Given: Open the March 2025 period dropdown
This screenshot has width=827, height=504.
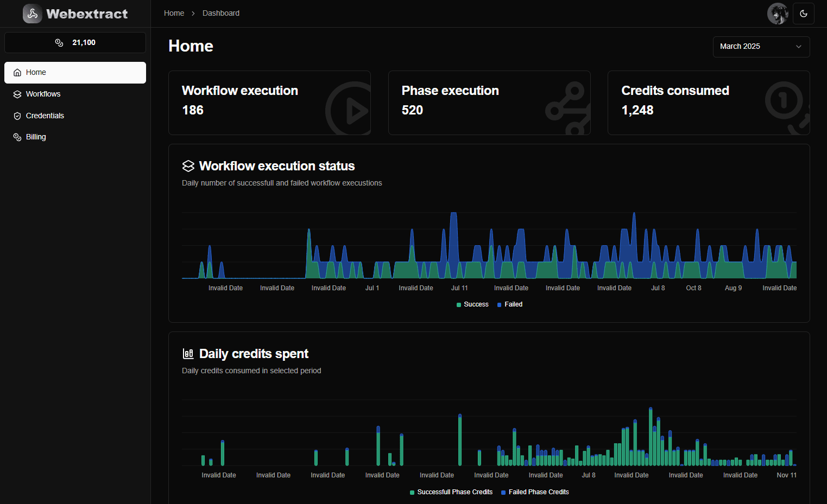Looking at the screenshot, I should (x=761, y=47).
